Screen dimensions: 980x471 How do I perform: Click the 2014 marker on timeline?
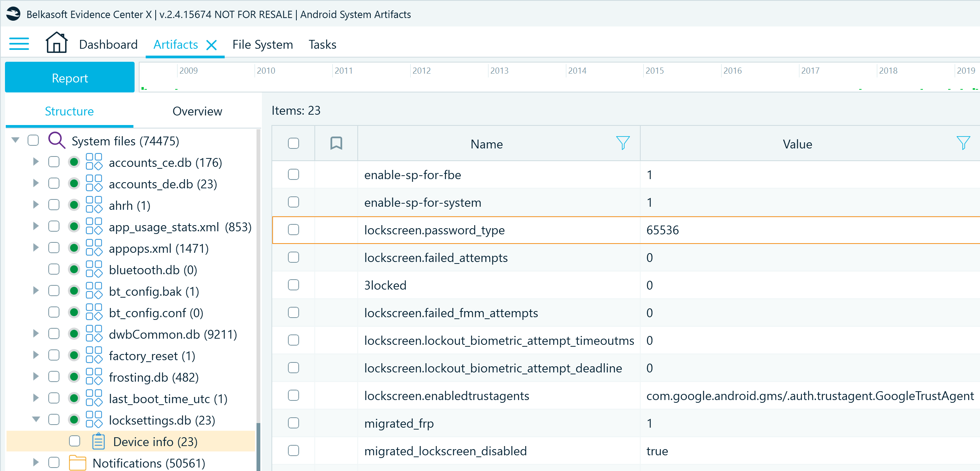click(577, 71)
